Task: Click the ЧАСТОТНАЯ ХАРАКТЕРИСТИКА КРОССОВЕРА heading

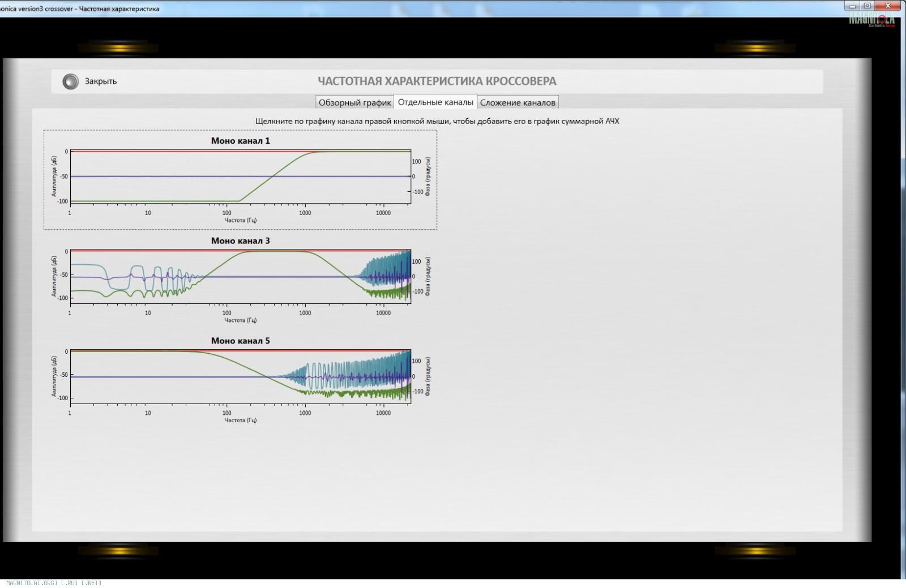Action: (437, 81)
